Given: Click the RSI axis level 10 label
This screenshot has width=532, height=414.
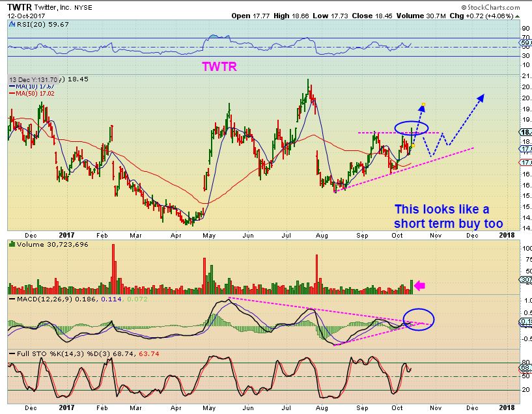Looking at the screenshot, I should [526, 64].
